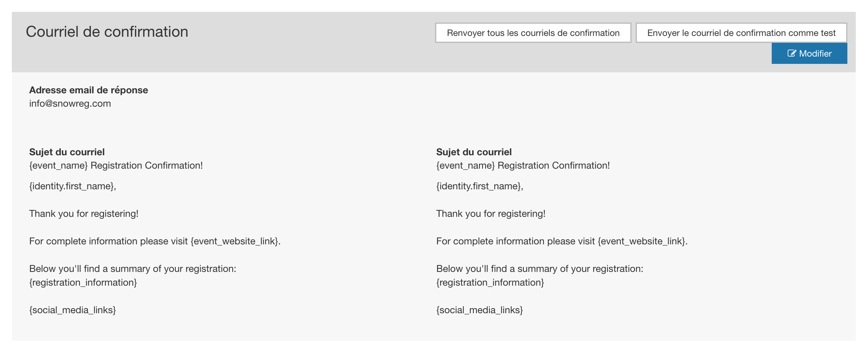This screenshot has height=348, width=868.
Task: Click {registration_information} in the left column
Action: click(x=83, y=283)
